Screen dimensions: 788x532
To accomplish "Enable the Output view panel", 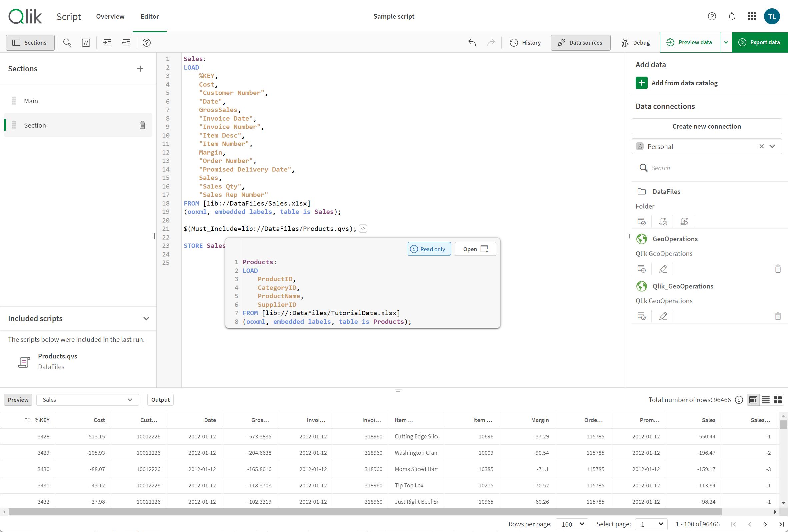I will pyautogui.click(x=160, y=399).
